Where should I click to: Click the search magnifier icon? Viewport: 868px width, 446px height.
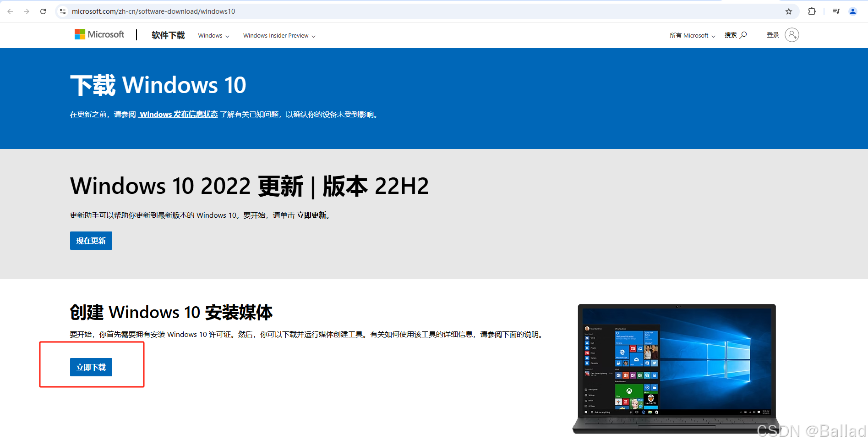(743, 35)
